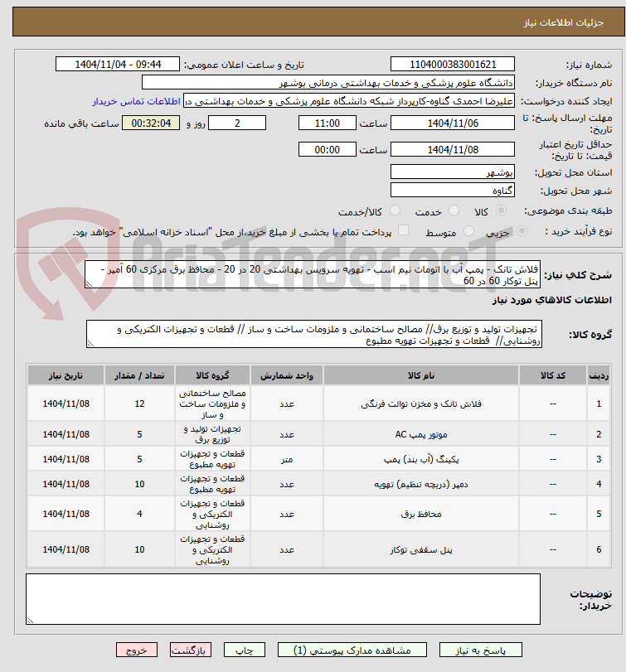Click the اطلاعات کالاهای مورد نیاز heading
The height and width of the screenshot is (672, 626).
pos(552,300)
